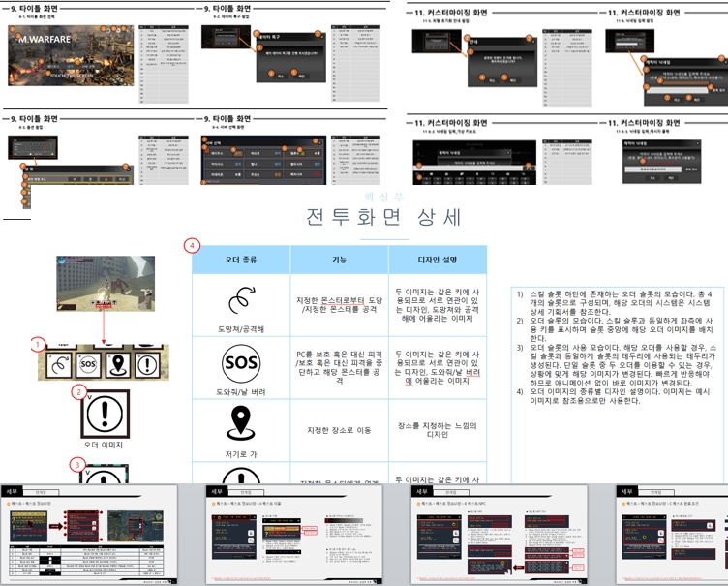Image resolution: width=728 pixels, height=586 pixels.
Task: Click the 디자인 설명 column header
Action: (438, 259)
